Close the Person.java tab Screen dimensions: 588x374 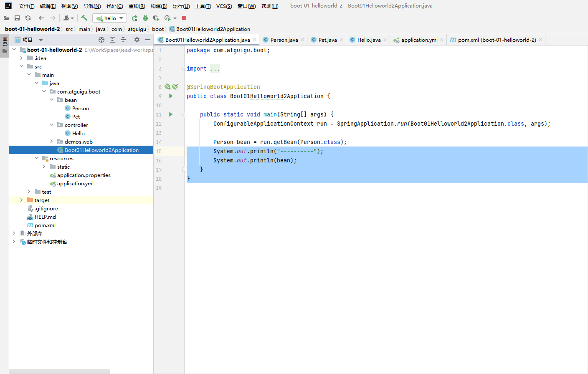[x=302, y=40]
